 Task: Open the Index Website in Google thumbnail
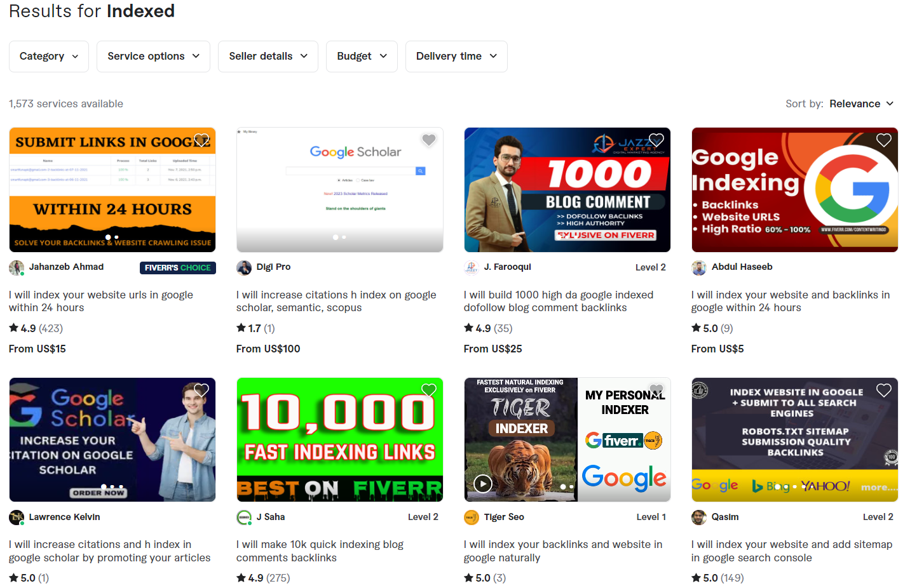pos(795,440)
